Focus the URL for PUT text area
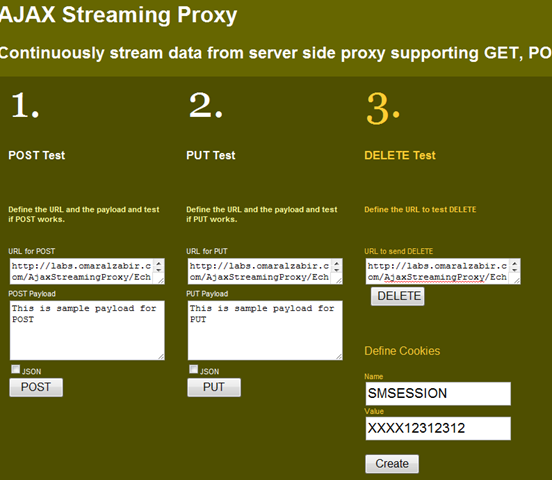 pos(265,271)
